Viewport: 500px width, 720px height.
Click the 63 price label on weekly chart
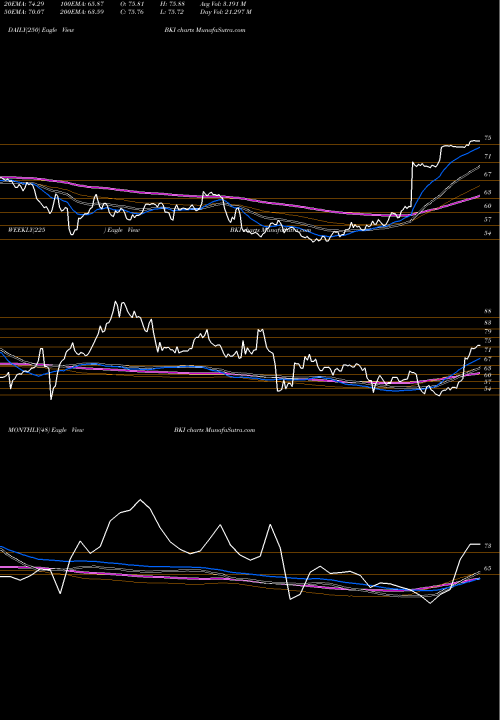coord(488,368)
